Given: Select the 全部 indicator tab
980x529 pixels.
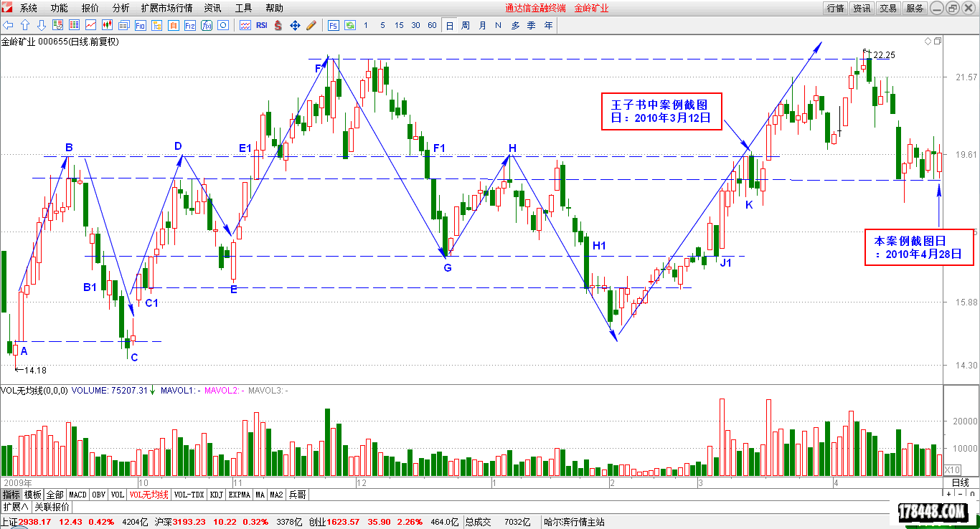Looking at the screenshot, I should pos(55,495).
